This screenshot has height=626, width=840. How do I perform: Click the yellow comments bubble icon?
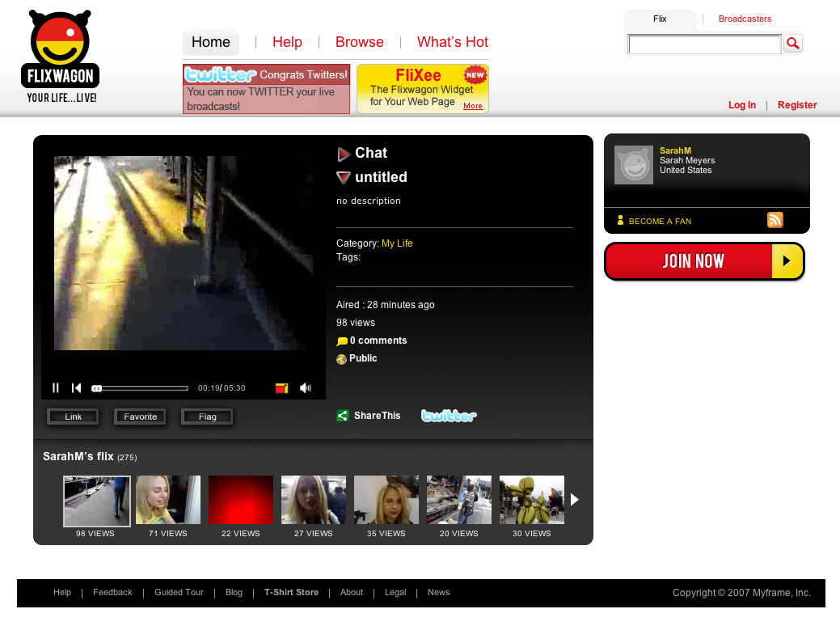342,340
